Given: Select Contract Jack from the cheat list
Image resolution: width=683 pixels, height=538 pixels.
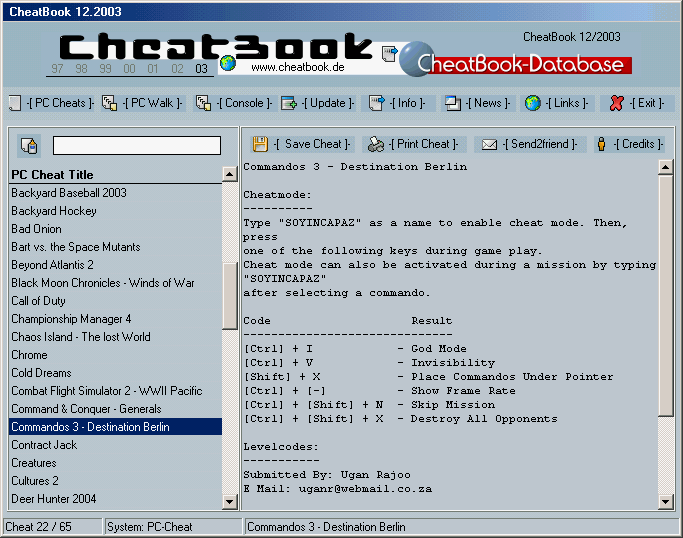Looking at the screenshot, I should (43, 445).
